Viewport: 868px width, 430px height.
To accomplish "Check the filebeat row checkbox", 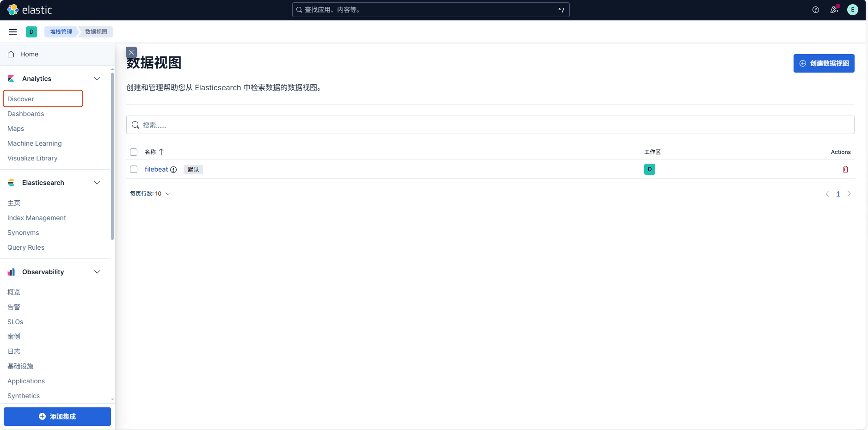I will (134, 169).
